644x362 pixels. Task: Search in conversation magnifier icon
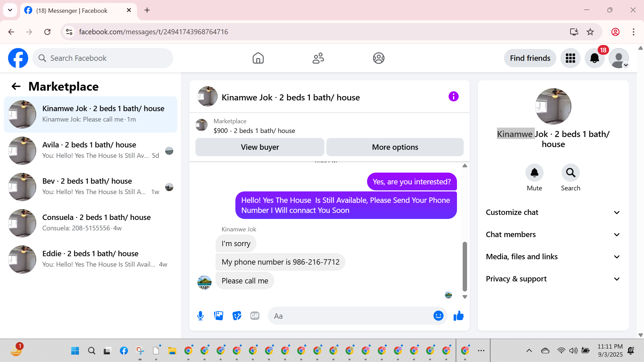(570, 173)
